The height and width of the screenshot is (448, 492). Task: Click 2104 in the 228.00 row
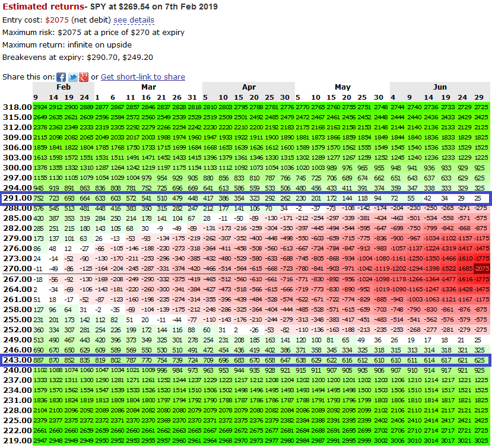point(40,411)
